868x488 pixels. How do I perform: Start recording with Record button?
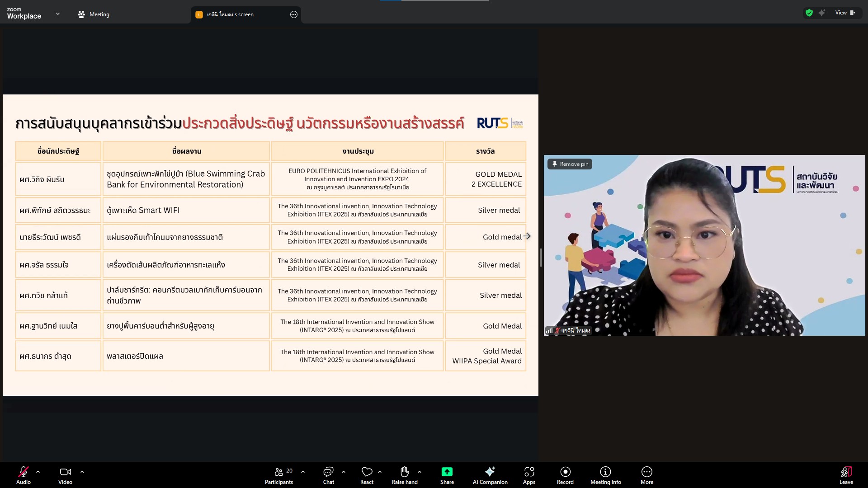[x=565, y=474]
